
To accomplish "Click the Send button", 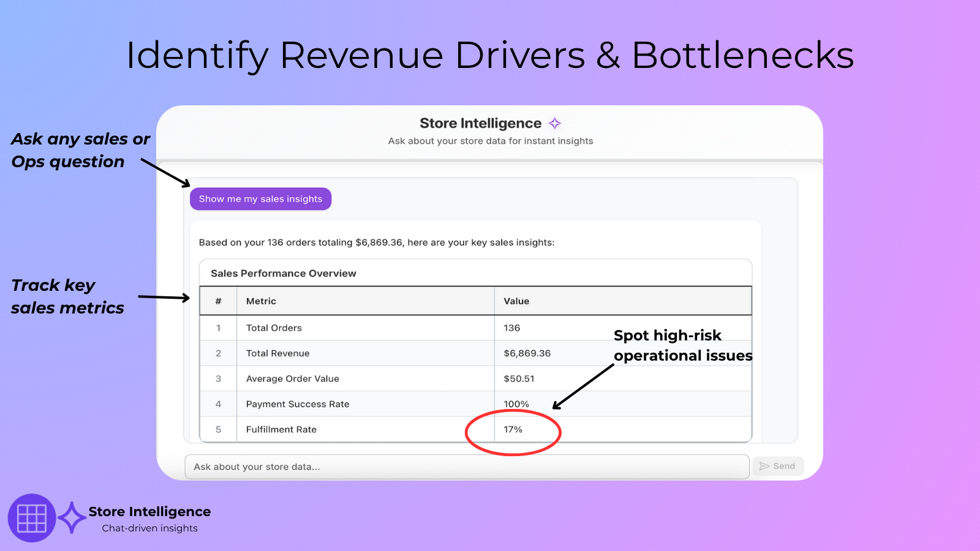I will click(x=778, y=466).
